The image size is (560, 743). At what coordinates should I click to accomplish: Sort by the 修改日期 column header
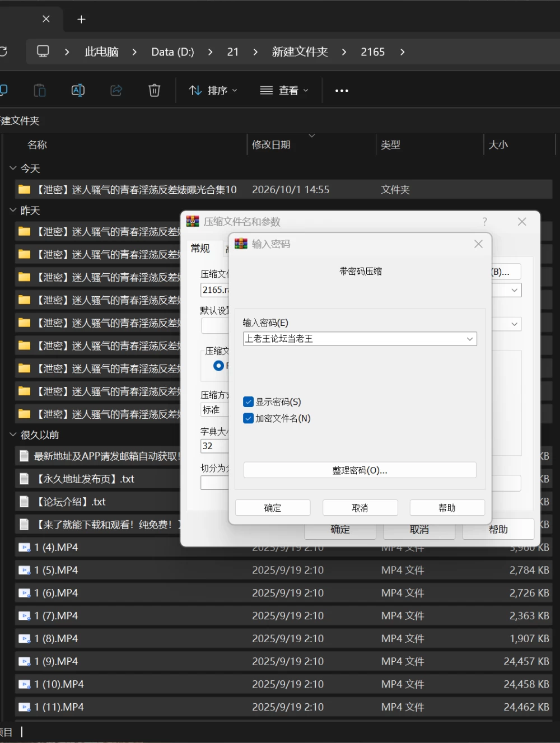(271, 144)
